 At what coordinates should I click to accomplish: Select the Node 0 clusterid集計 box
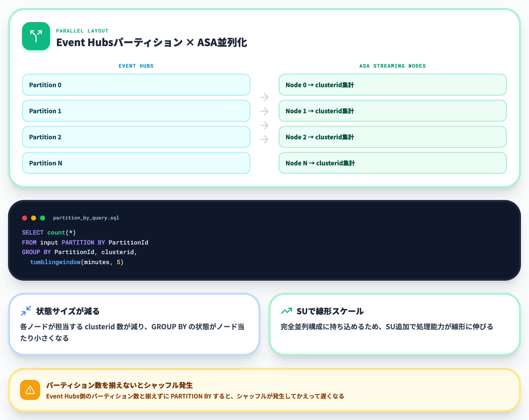click(x=393, y=85)
